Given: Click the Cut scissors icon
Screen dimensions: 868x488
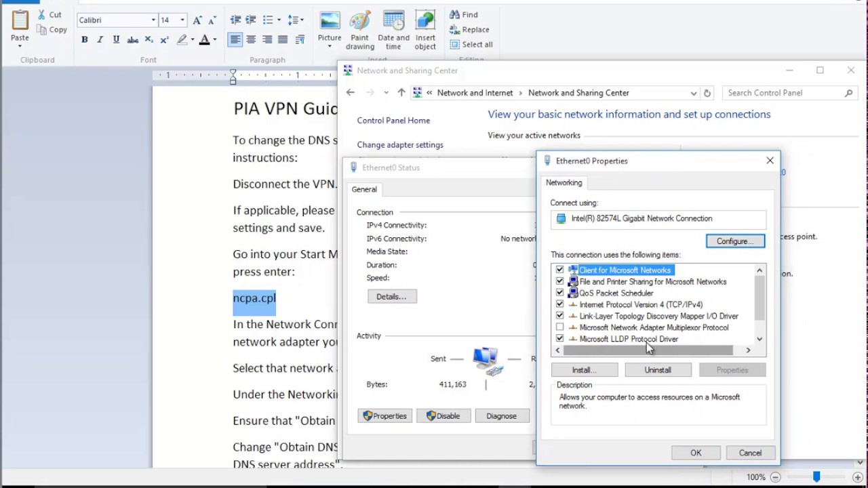Looking at the screenshot, I should pos(41,14).
